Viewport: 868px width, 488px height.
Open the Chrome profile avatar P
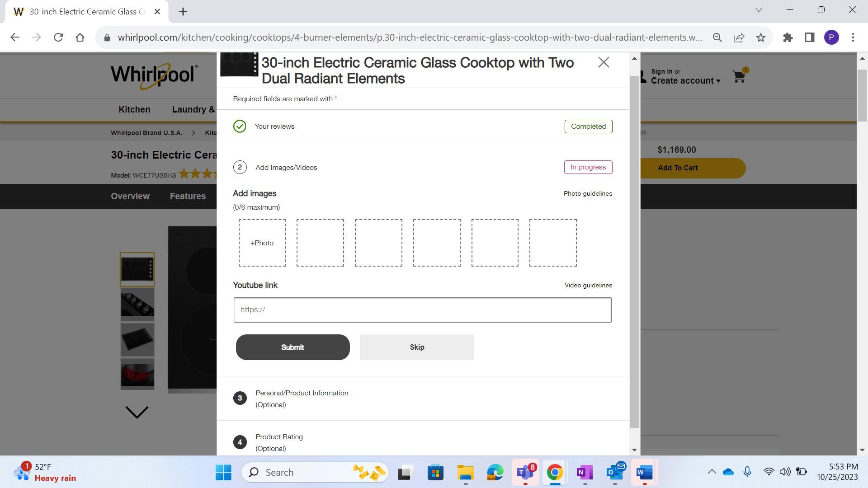pos(831,38)
